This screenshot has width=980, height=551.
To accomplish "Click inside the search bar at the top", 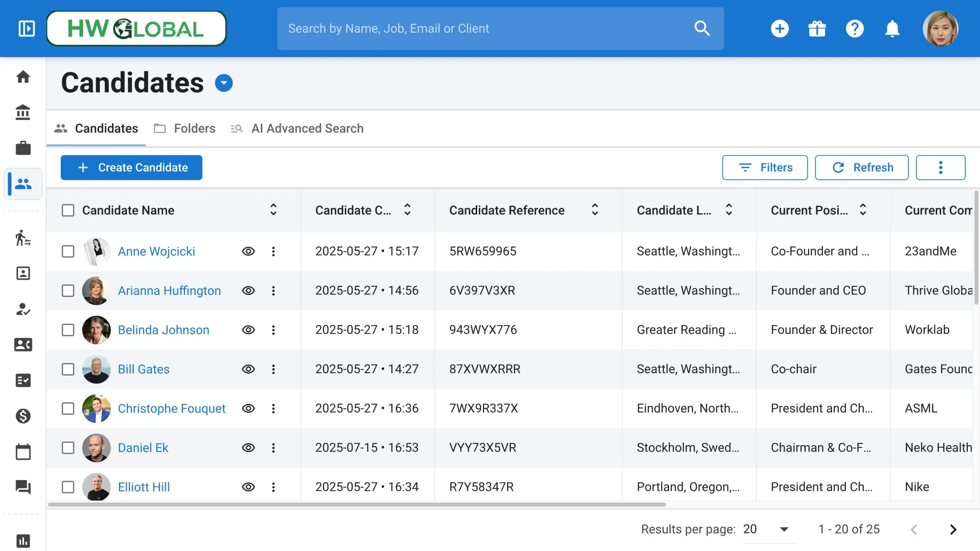I will click(x=490, y=28).
